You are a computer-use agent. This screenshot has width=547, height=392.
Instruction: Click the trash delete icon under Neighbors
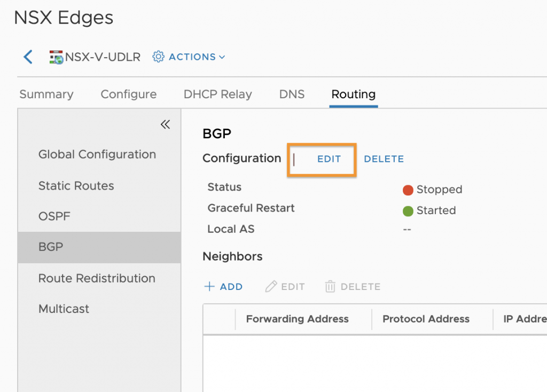[x=330, y=286]
